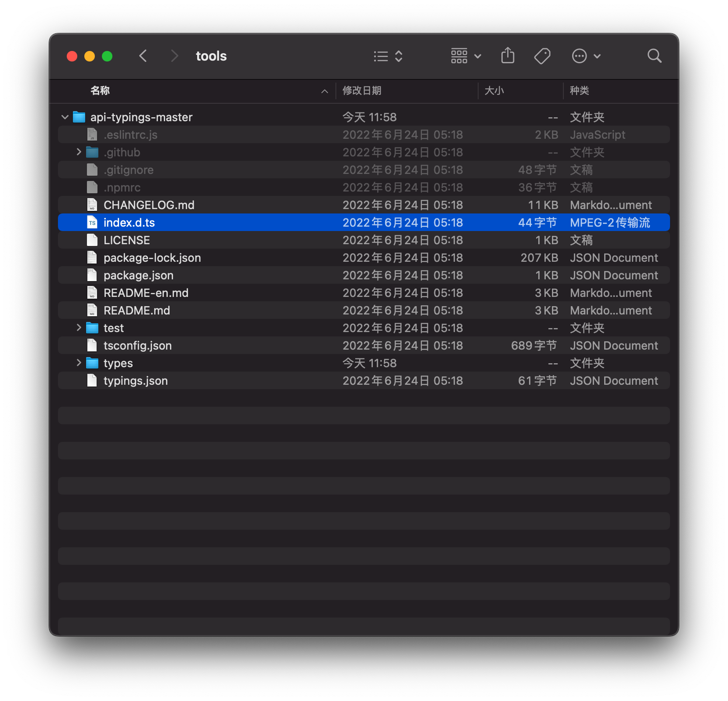Expand the .github folder

tap(79, 152)
